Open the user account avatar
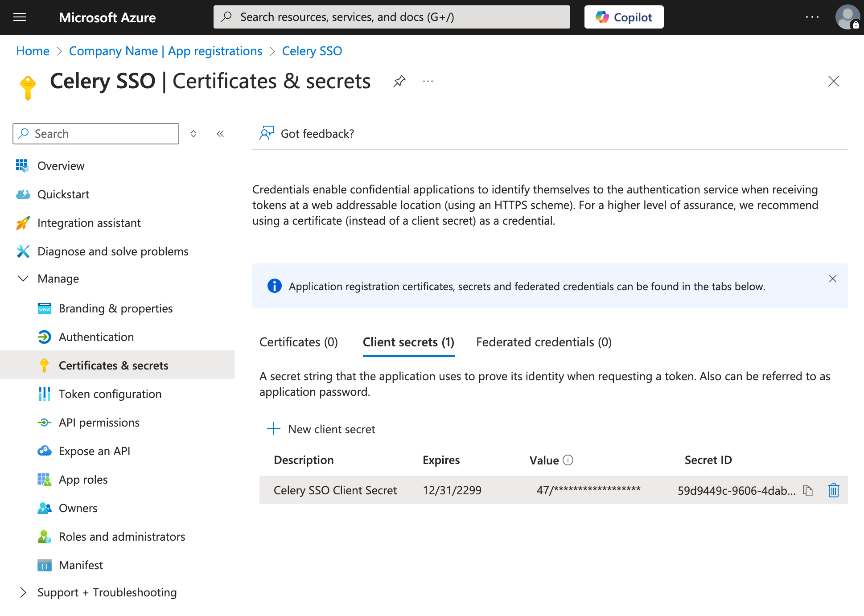The height and width of the screenshot is (616, 864). coord(847,17)
